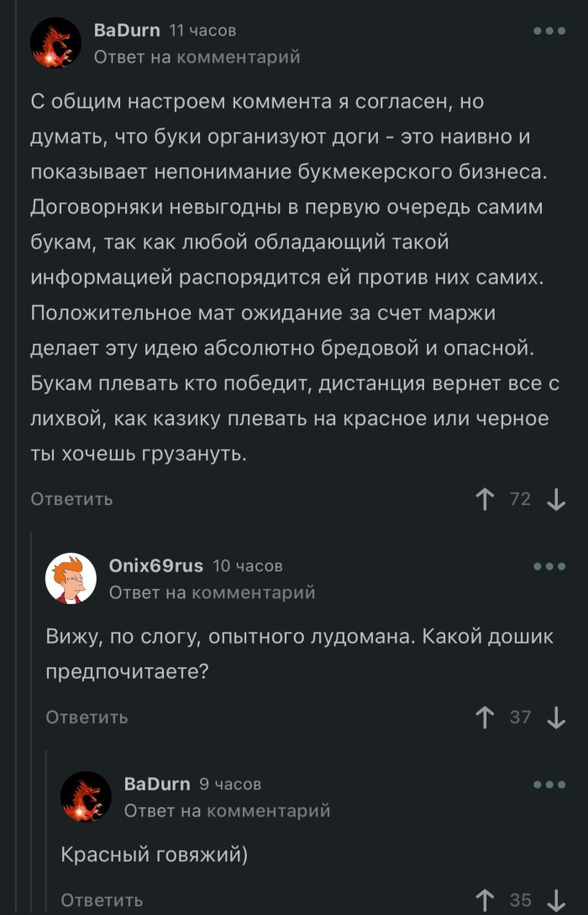This screenshot has width=588, height=915.
Task: Downvote the 'Красный говяжий)' reply
Action: (x=556, y=900)
